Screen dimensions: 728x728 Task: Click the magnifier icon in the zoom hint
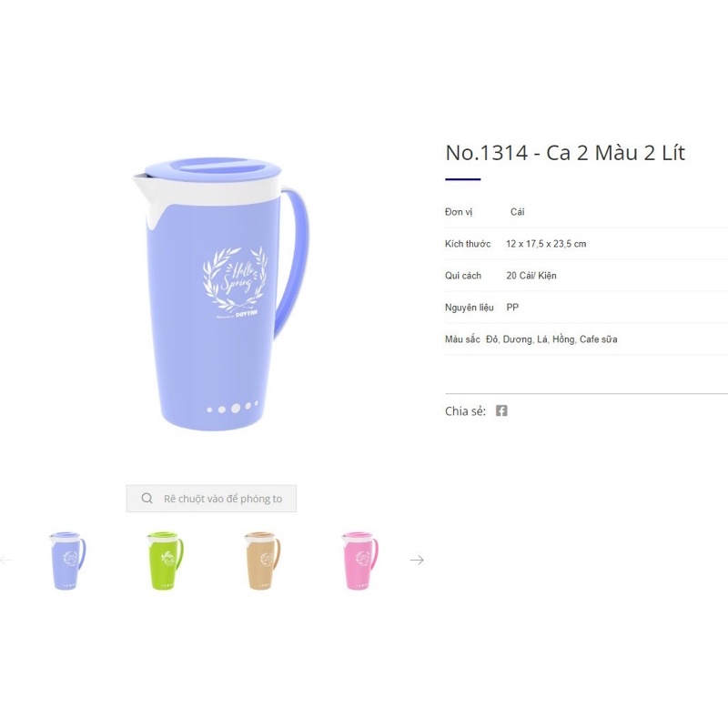147,498
